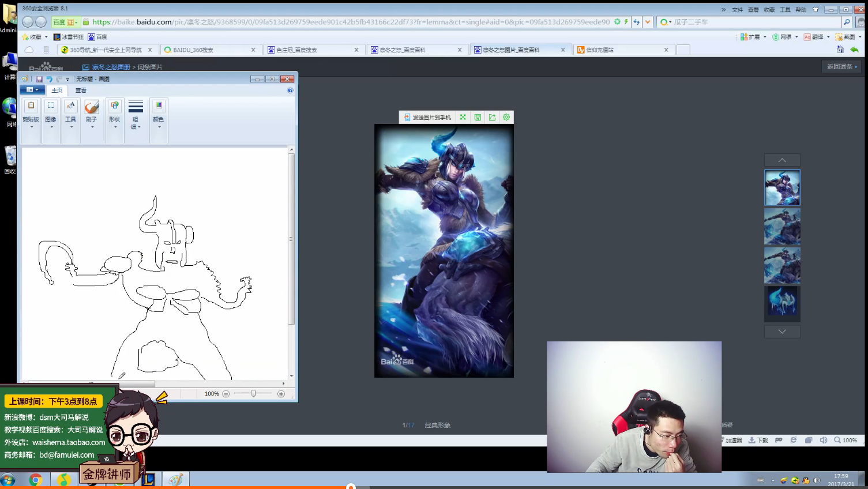The image size is (868, 489).
Task: Click the Windows Start button
Action: pos(7,480)
